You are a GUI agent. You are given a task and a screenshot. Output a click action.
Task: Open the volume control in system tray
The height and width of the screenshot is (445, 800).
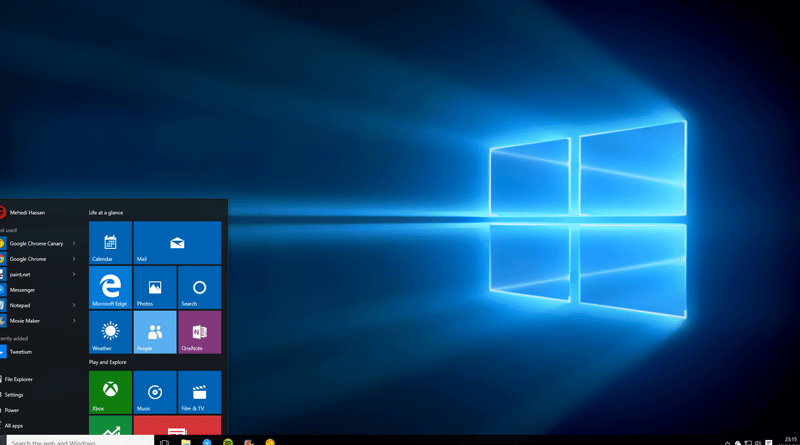[758, 442]
